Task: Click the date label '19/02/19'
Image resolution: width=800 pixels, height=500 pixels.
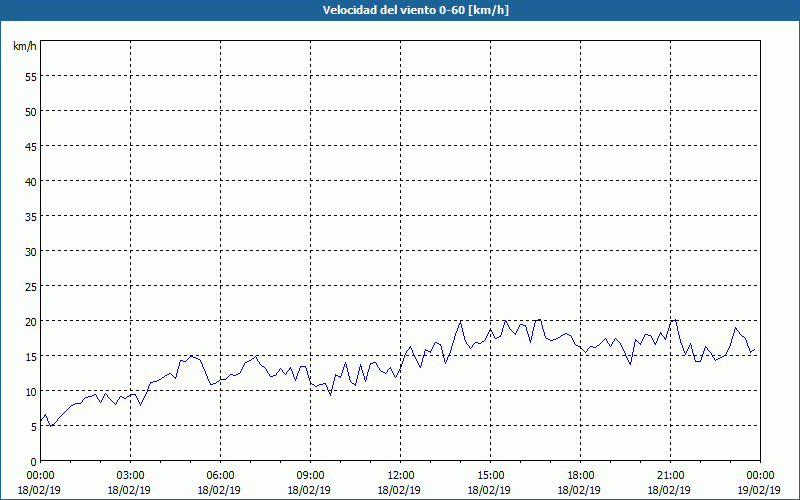Action: [x=759, y=490]
